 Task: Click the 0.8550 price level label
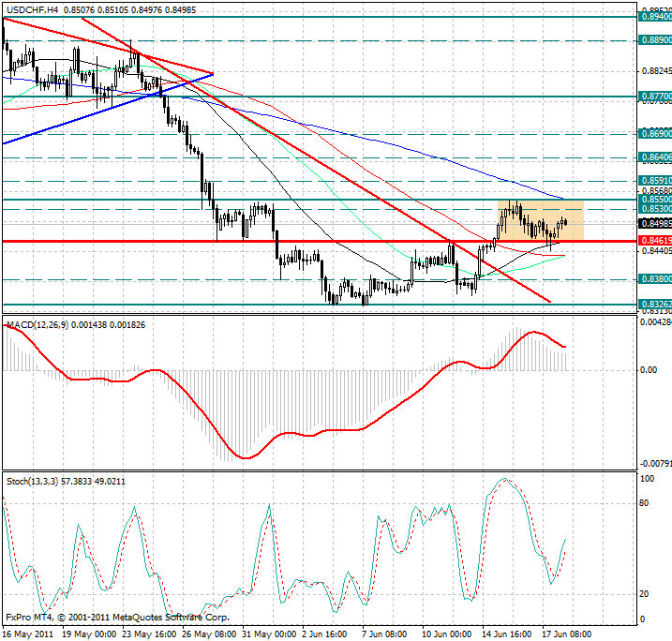(x=655, y=200)
